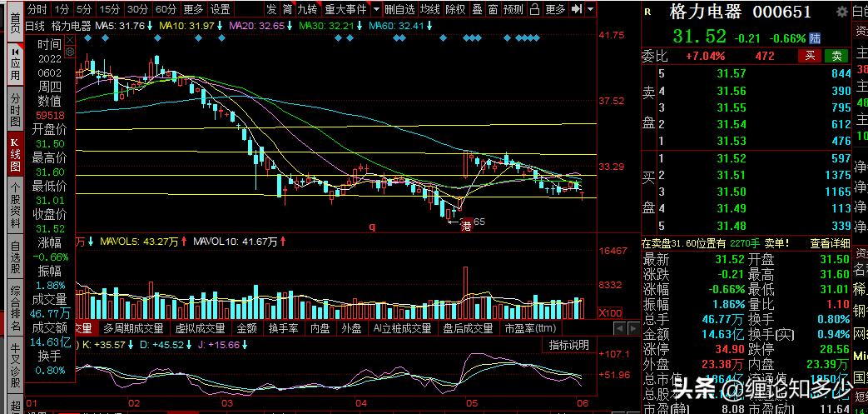Image resolution: width=868 pixels, height=414 pixels.
Task: Open 设置 in period toolbar
Action: (x=221, y=9)
